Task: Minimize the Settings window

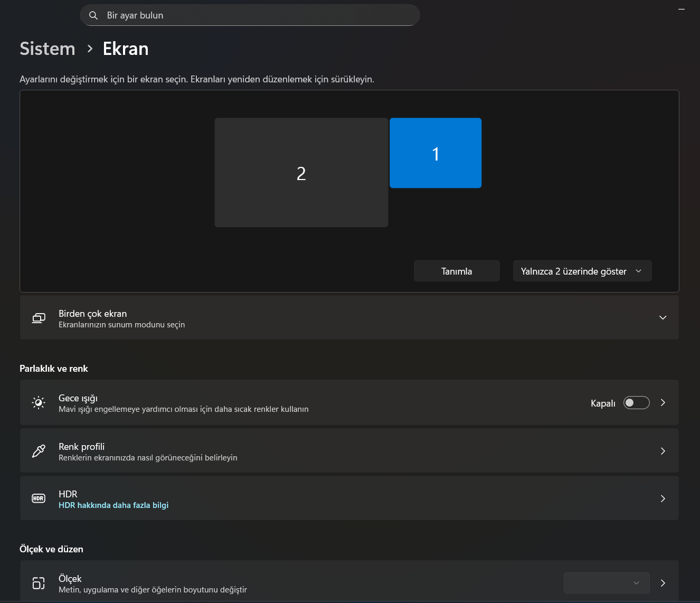Action: tap(682, 10)
